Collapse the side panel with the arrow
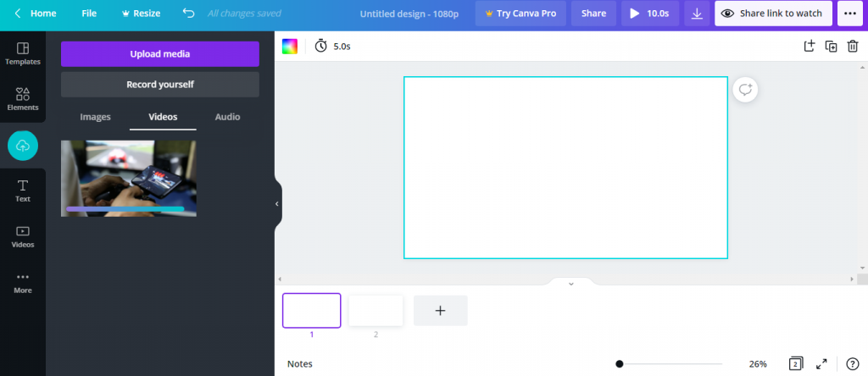Viewport: 868px width, 376px height. point(277,203)
